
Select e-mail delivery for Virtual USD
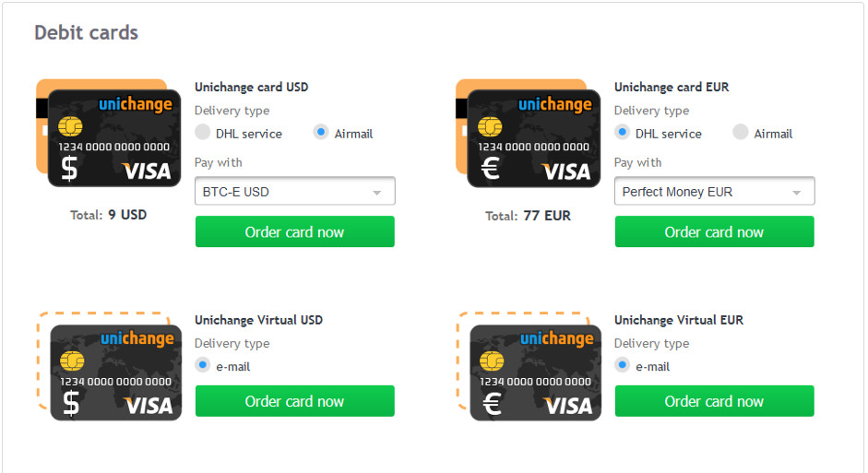(203, 366)
